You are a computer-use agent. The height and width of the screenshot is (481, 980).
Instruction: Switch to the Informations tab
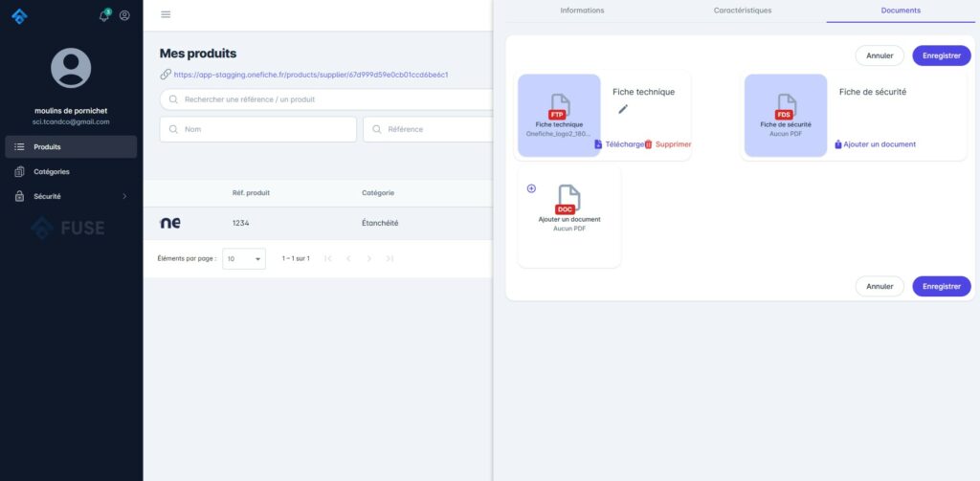(582, 11)
